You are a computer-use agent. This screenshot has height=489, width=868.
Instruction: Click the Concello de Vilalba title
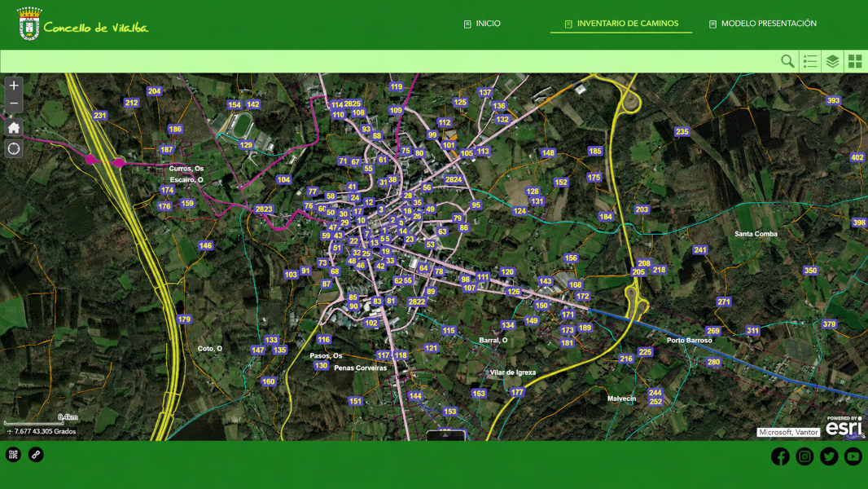click(x=96, y=27)
